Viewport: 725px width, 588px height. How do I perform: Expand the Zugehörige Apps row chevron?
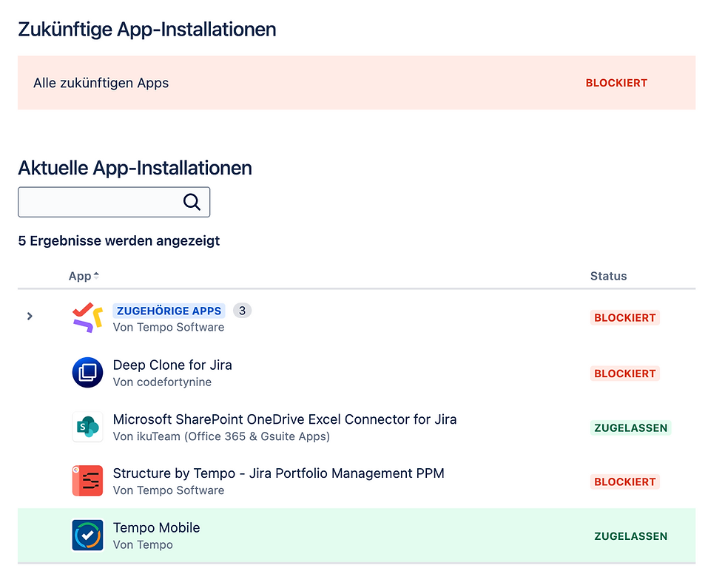tap(30, 317)
